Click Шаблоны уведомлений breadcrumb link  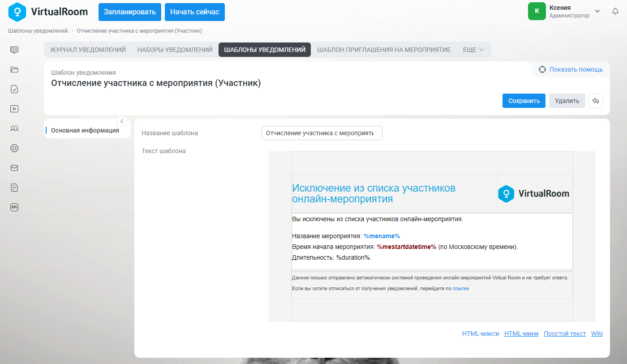coord(38,31)
